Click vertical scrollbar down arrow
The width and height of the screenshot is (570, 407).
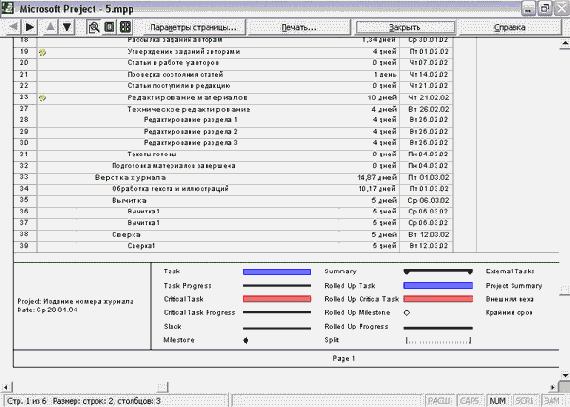click(565, 375)
